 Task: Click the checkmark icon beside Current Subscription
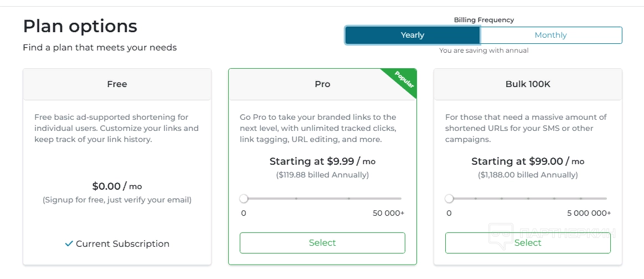click(x=69, y=244)
